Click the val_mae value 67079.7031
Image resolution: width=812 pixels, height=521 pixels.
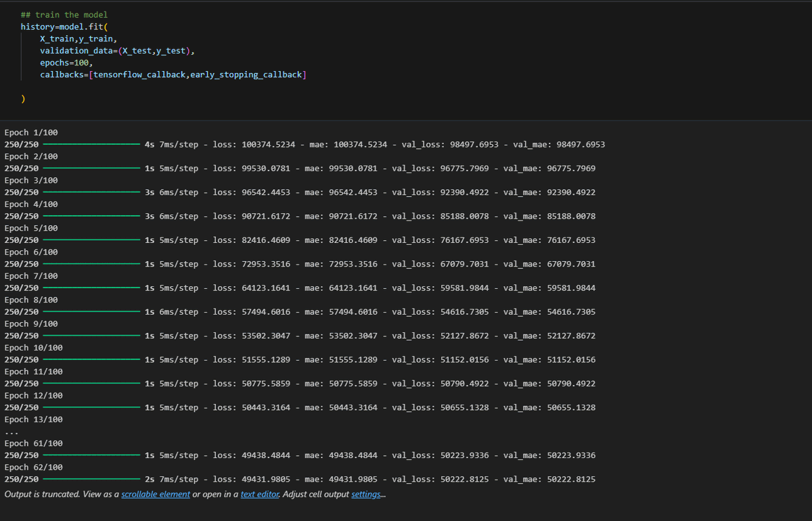(x=571, y=264)
